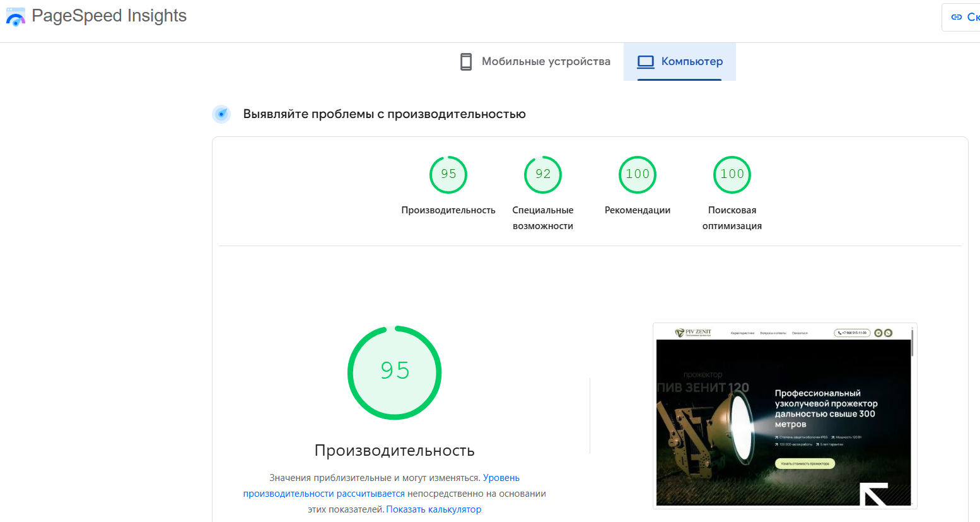Switch to the Мобильные устройства tab
The image size is (980, 522).
pyautogui.click(x=545, y=61)
